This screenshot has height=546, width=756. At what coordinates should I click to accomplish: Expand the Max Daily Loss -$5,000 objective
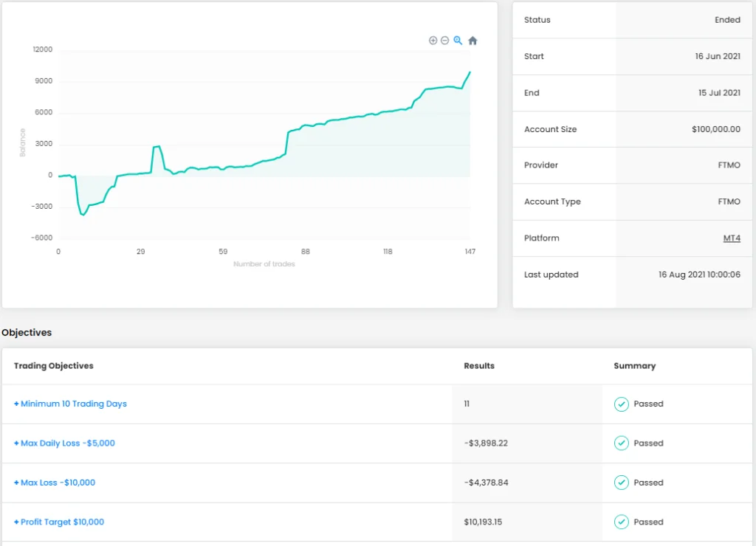tap(65, 443)
